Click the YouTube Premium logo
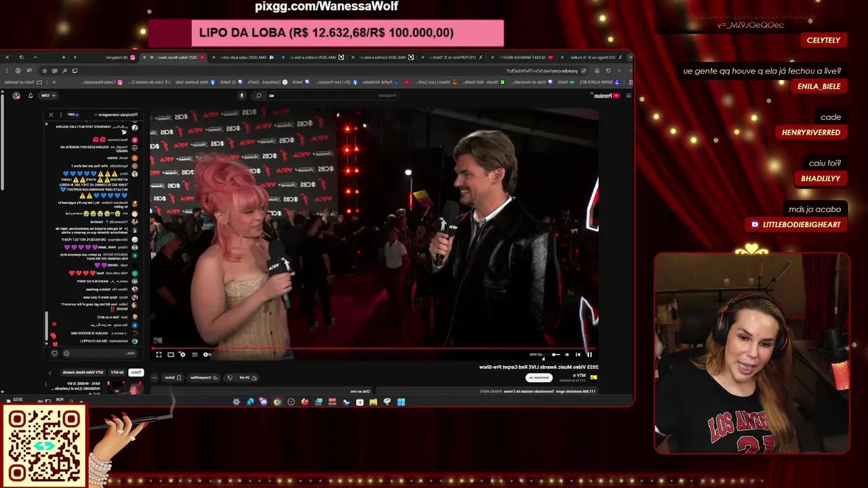This screenshot has width=868, height=488. point(608,96)
